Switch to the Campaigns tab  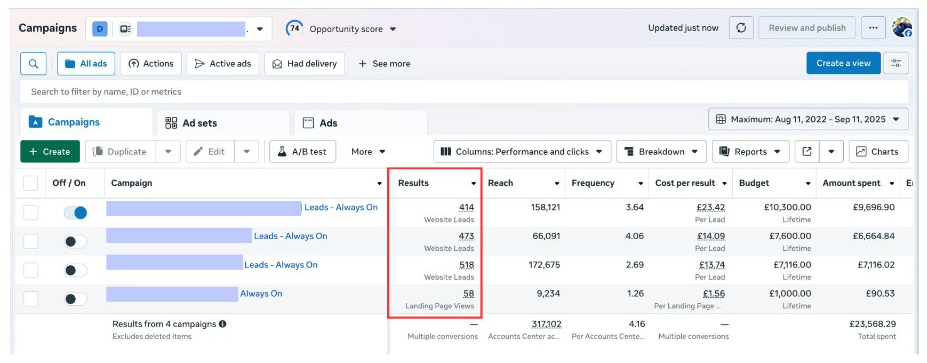86,122
